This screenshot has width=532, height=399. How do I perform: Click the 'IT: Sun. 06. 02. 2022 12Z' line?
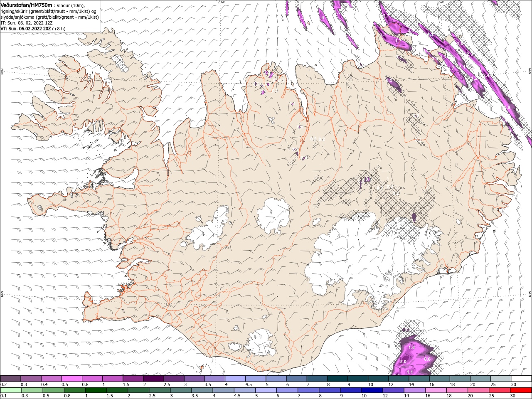point(26,23)
